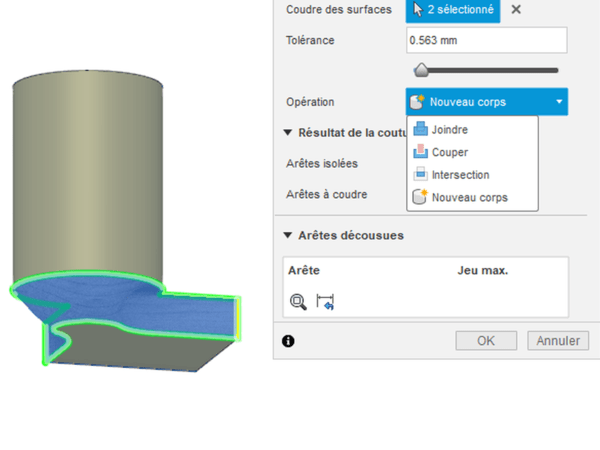Click the tolerance slider handle
The width and height of the screenshot is (600, 450).
[421, 70]
